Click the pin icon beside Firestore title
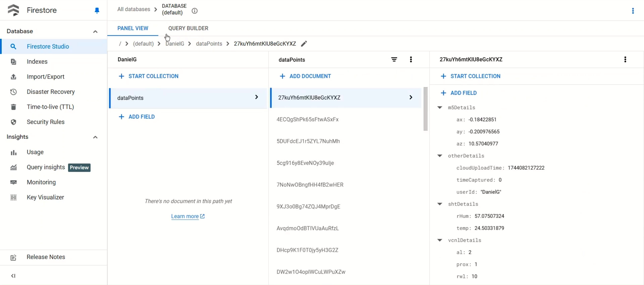The width and height of the screenshot is (644, 285). 97,11
